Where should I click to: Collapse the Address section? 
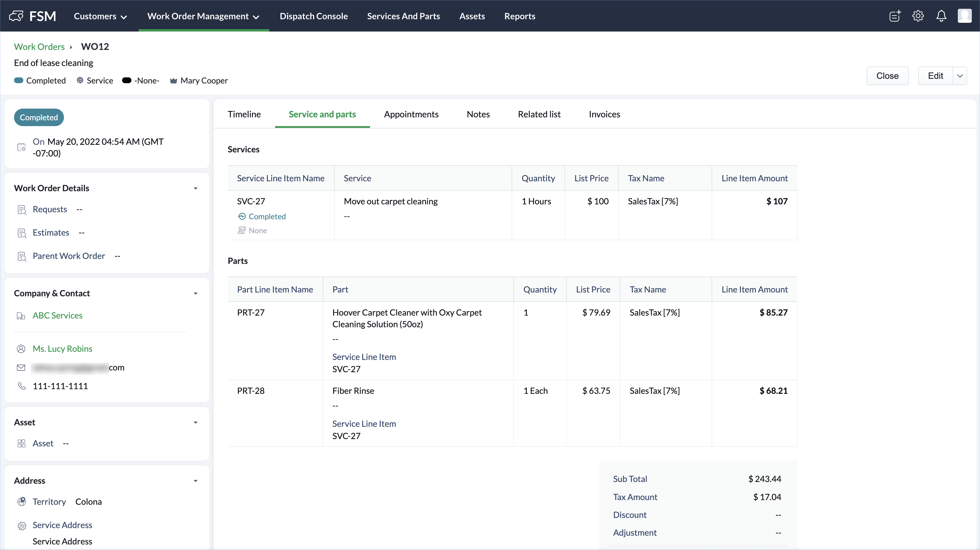coord(196,481)
